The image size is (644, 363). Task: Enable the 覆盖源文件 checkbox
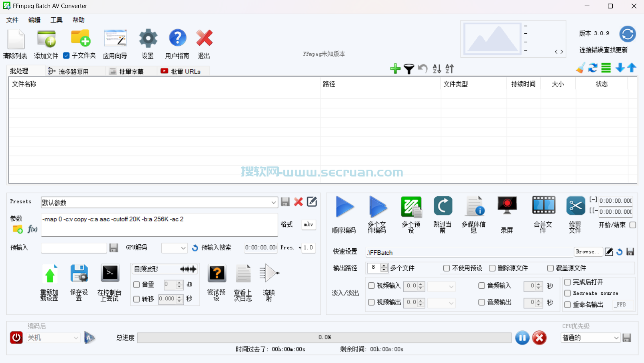(x=551, y=268)
